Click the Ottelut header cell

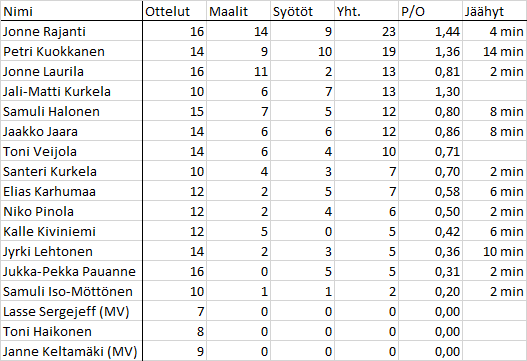tap(174, 11)
